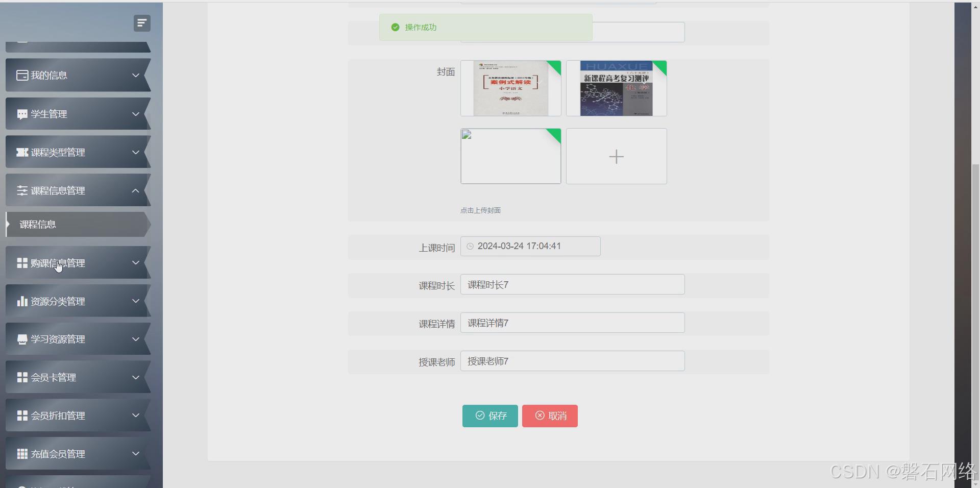Toggle the sidebar collapse icon
980x488 pixels.
click(x=142, y=23)
